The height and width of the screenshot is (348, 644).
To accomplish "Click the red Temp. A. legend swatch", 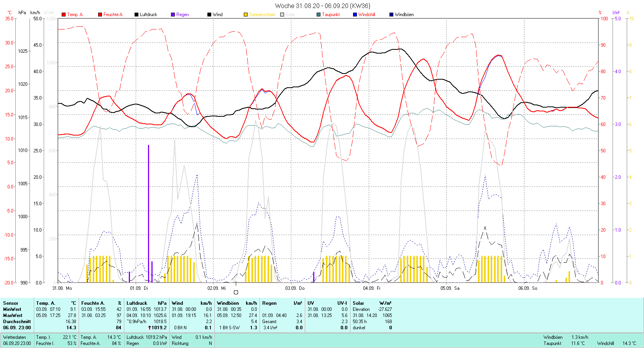I will [64, 15].
